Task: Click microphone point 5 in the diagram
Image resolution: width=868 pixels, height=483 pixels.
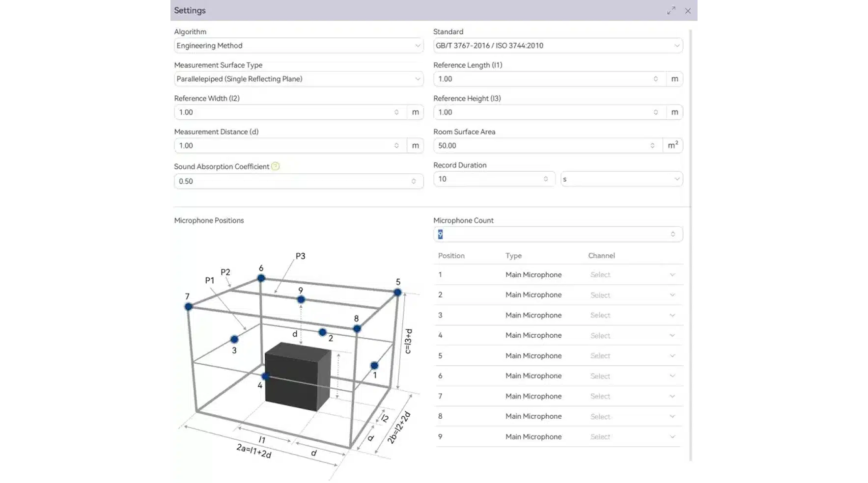Action: point(397,293)
